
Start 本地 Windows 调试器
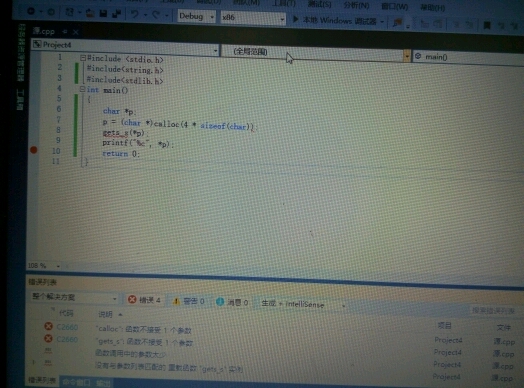point(336,20)
